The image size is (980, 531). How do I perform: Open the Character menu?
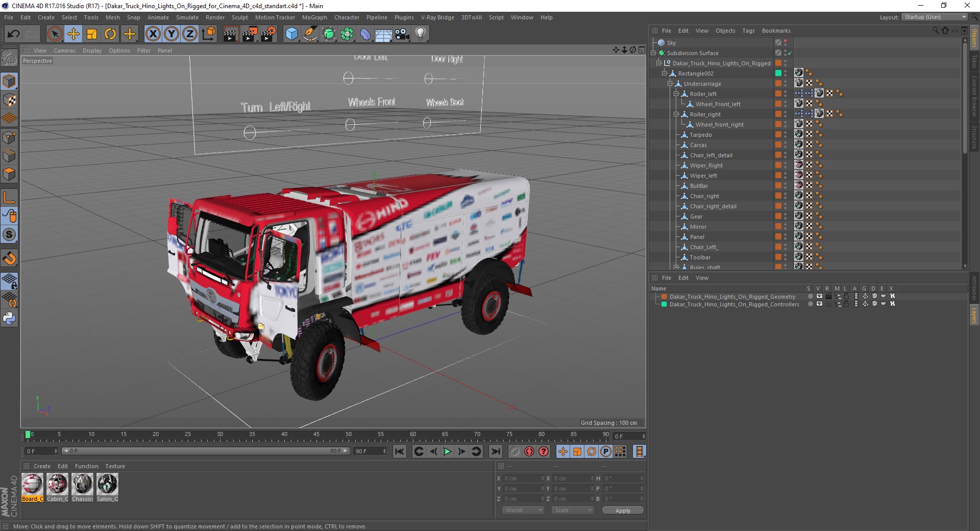(347, 17)
